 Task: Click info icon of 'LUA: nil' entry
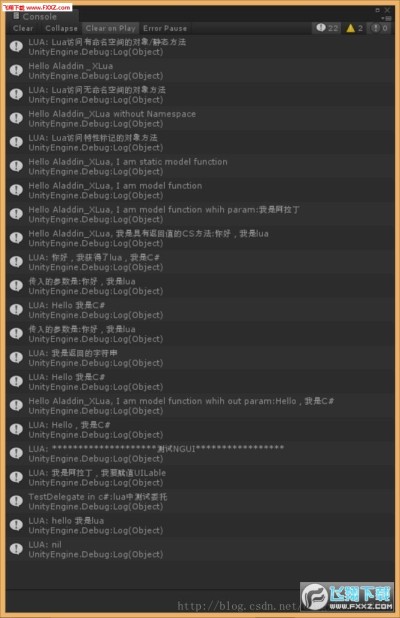16,549
